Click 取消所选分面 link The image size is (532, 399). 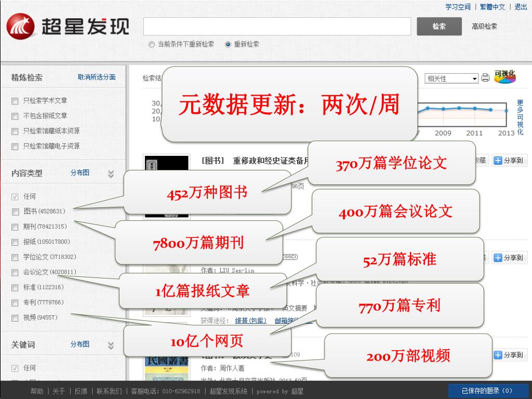point(97,77)
